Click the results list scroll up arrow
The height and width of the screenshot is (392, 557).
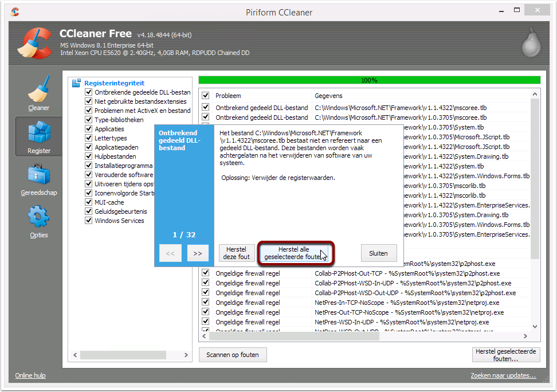tap(535, 94)
